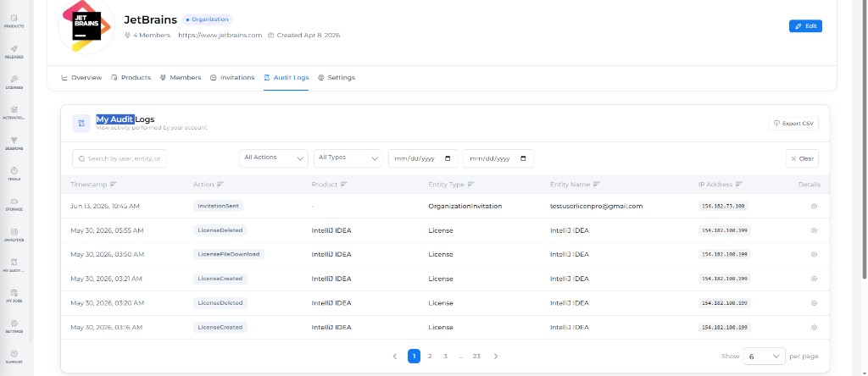Image resolution: width=868 pixels, height=376 pixels.
Task: Select the Audit Logs tab
Action: 287,77
